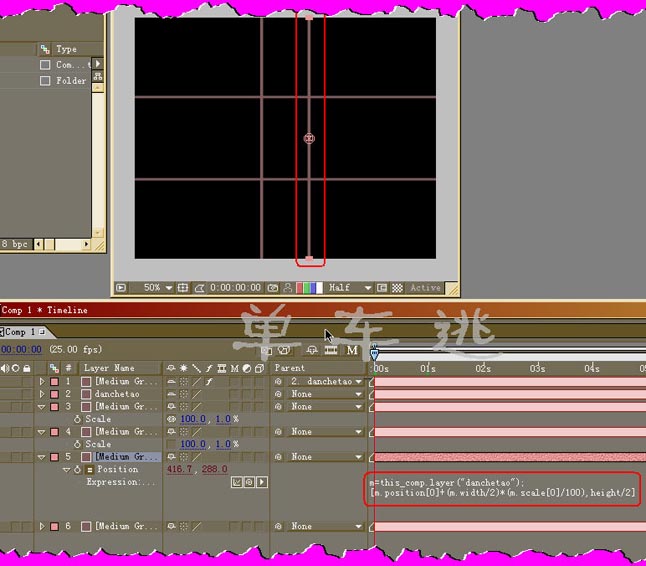
Task: Toggle layer 3 Scale constrain proportions link
Action: tap(171, 419)
